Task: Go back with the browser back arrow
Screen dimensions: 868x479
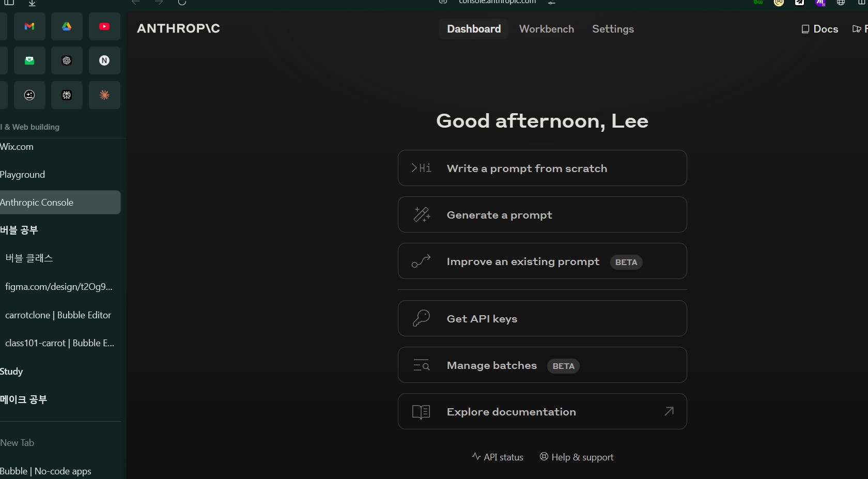Action: coord(135,2)
